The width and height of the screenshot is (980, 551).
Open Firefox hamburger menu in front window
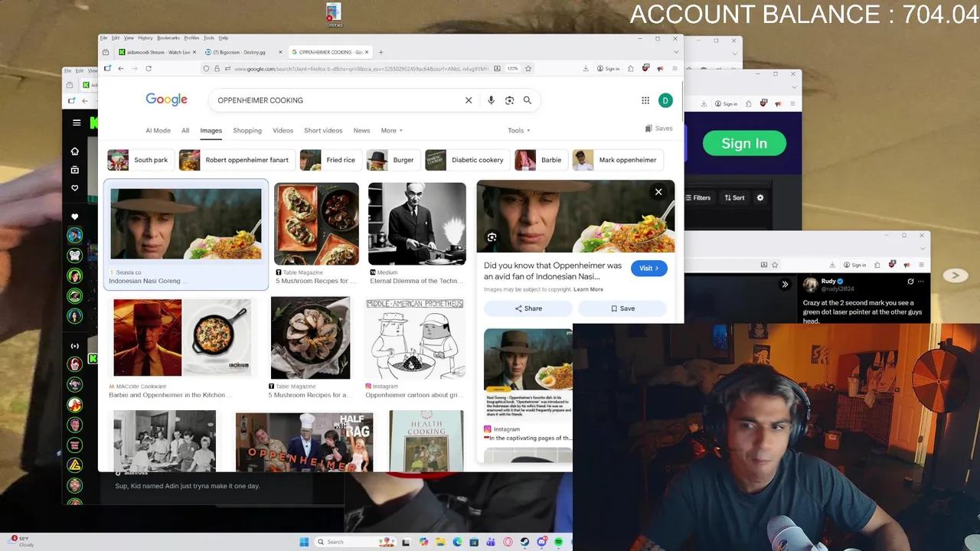(x=675, y=68)
